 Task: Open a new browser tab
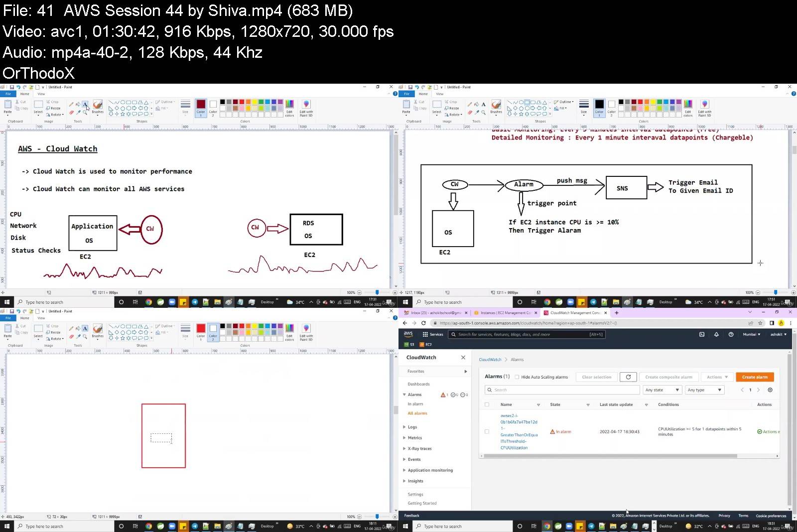pyautogui.click(x=617, y=313)
